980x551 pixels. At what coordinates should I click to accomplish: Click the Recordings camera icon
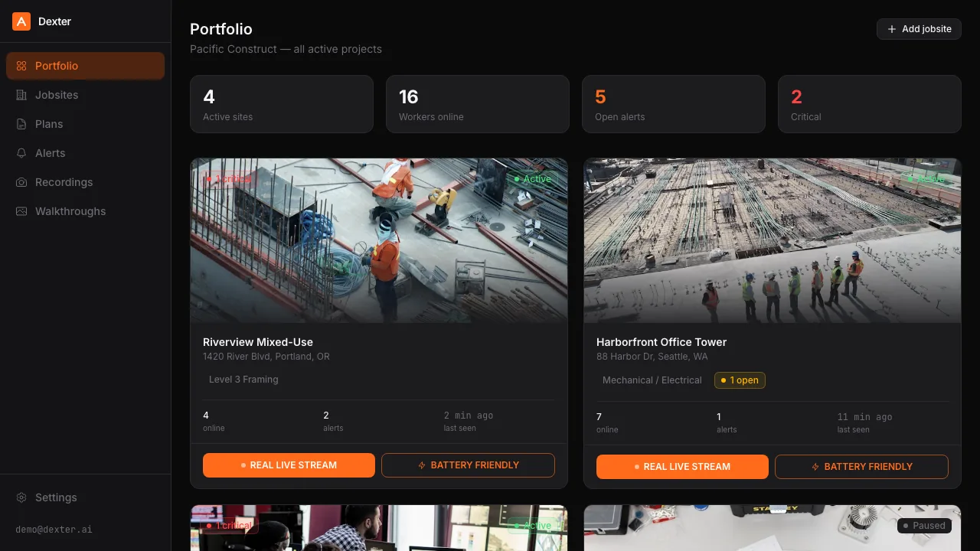coord(21,182)
